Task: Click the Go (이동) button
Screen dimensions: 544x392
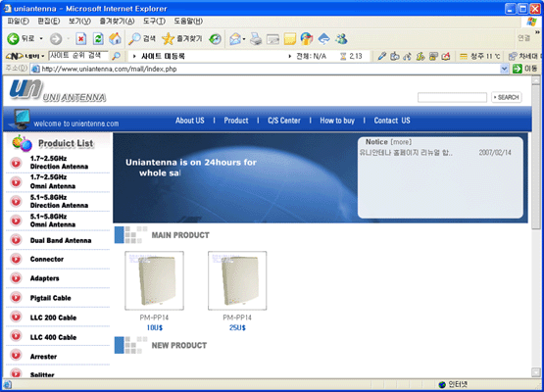Action: click(x=524, y=69)
